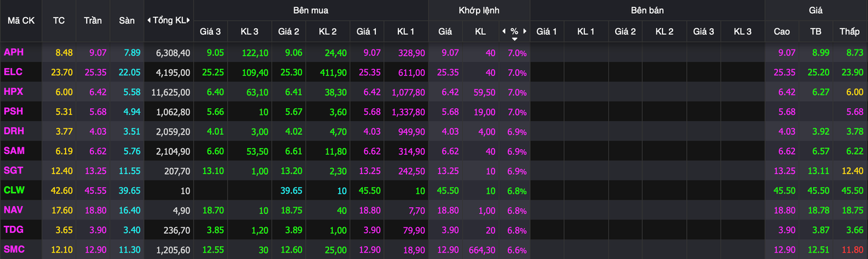The width and height of the screenshot is (868, 259).
Task: Open the CLW stock symbol
Action: [14, 189]
